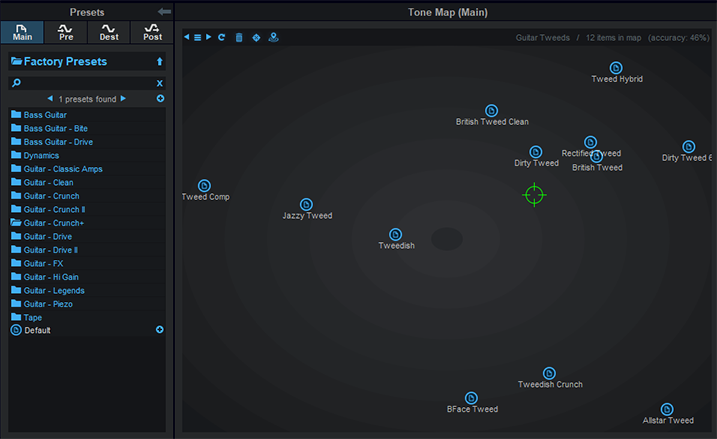Select the Tweed Hybrid preset node
This screenshot has height=439, width=717.
pos(616,68)
